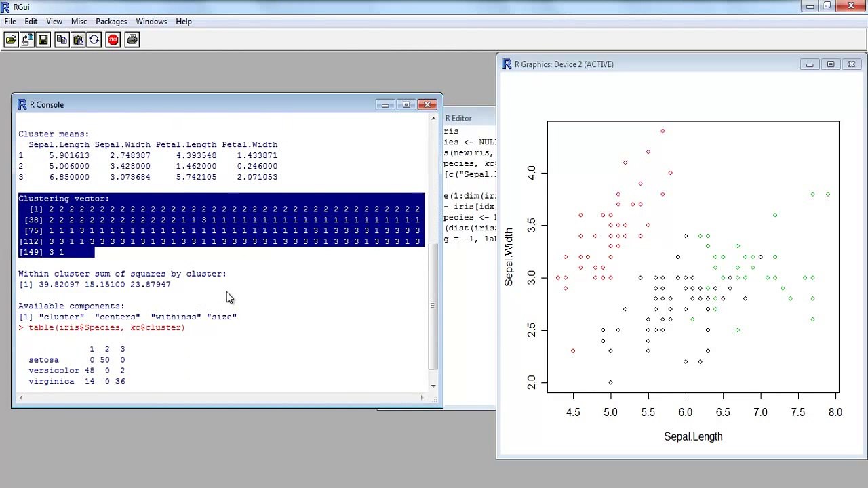Click the 'Available components:' line
Viewport: 868px width, 488px height.
pos(71,306)
